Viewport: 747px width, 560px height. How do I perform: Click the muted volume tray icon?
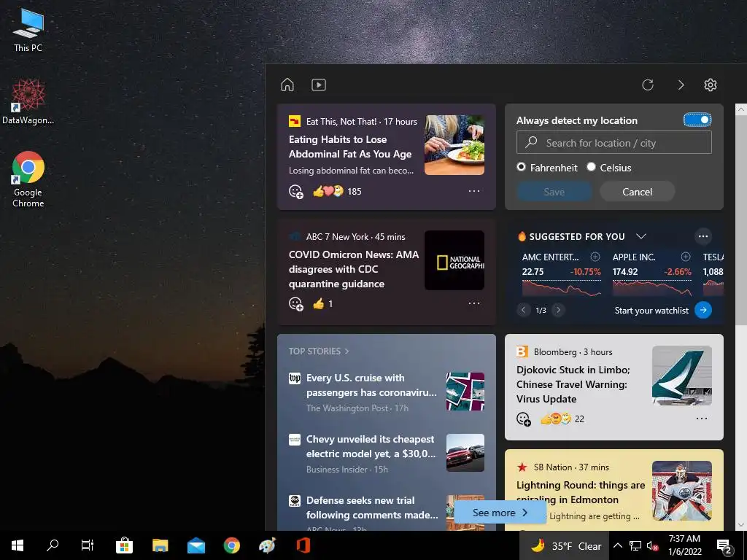(652, 545)
